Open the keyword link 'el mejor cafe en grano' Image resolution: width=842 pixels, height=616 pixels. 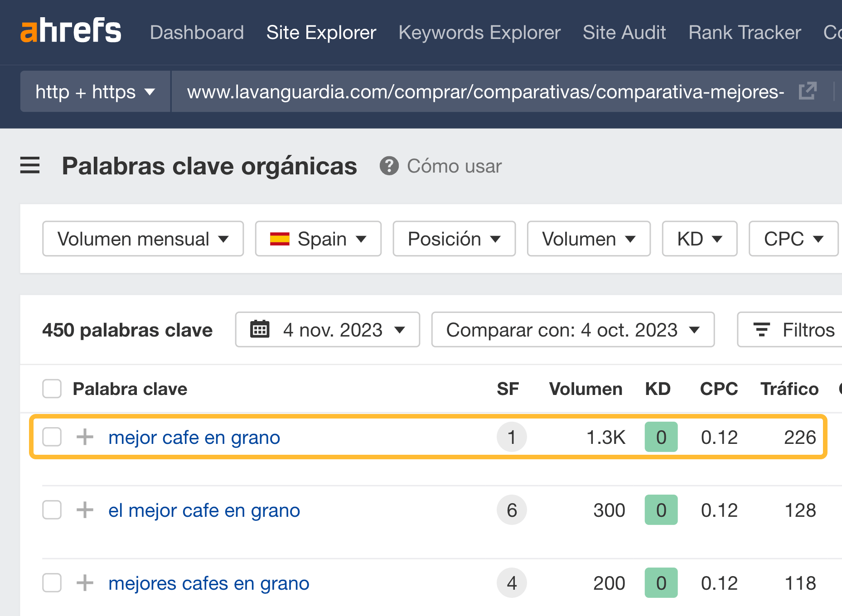(x=204, y=510)
